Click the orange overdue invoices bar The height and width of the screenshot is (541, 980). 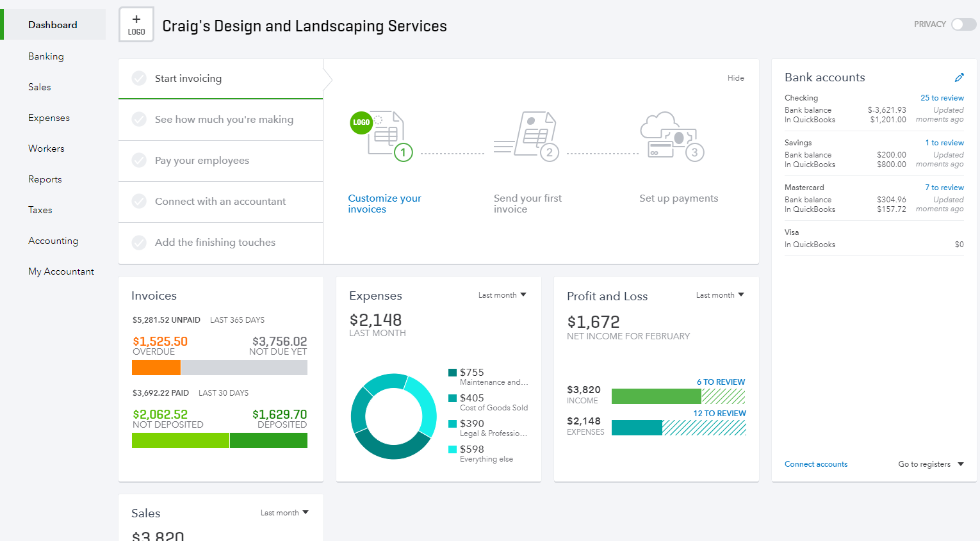coord(156,367)
